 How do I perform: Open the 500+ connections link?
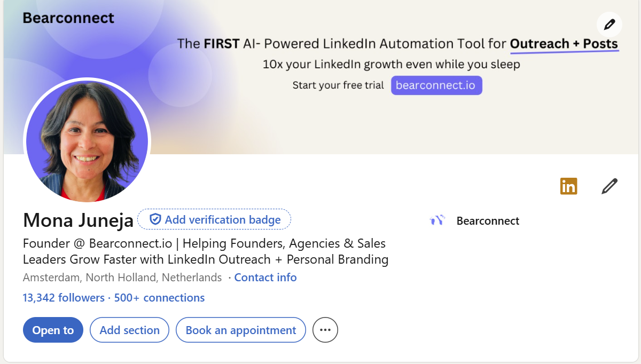[x=159, y=298]
